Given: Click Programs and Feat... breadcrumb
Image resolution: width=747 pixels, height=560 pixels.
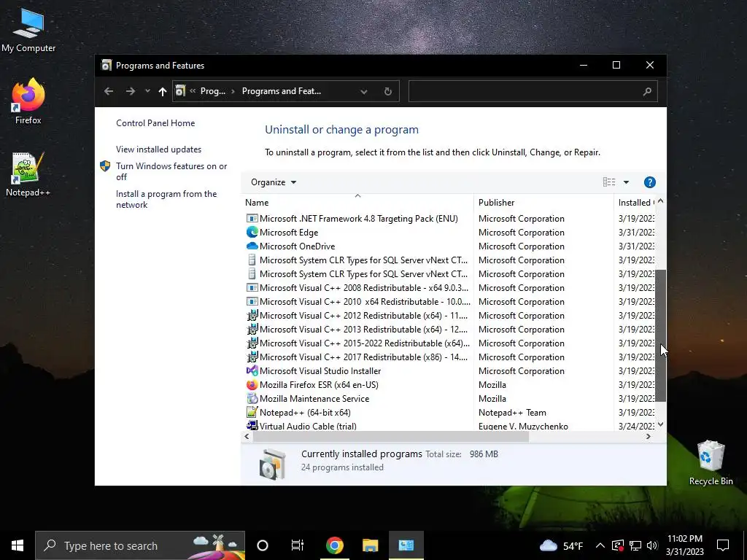Looking at the screenshot, I should (281, 91).
